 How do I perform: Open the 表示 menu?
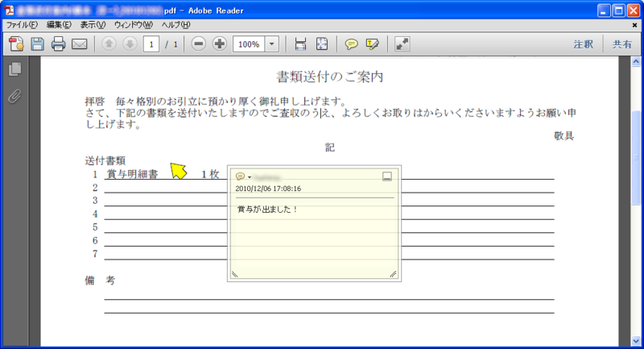93,25
